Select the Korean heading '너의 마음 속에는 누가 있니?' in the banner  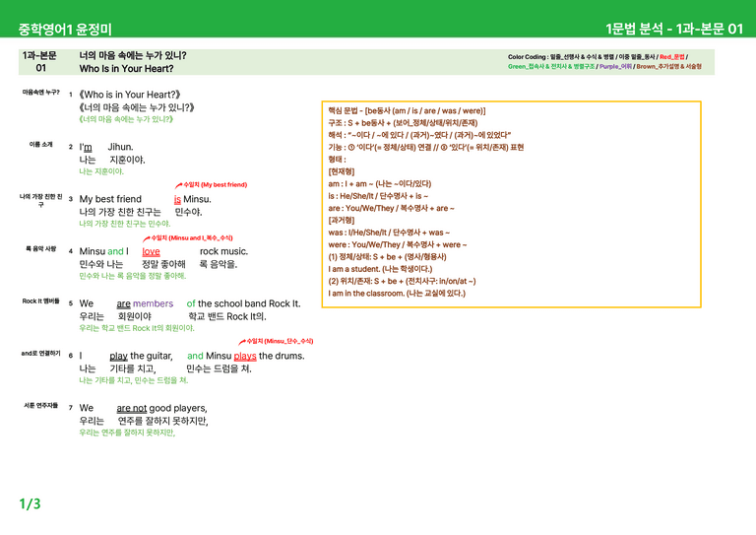tap(133, 55)
